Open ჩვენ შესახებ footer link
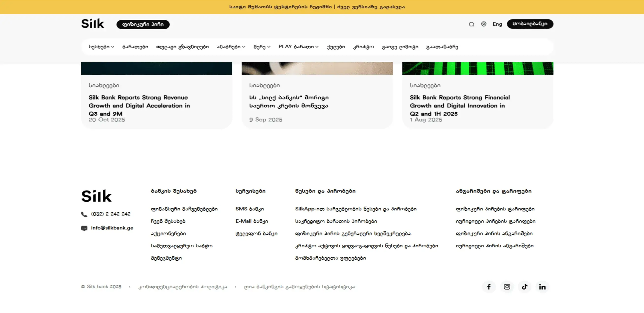Viewport: 644px width, 313px height. [168, 221]
